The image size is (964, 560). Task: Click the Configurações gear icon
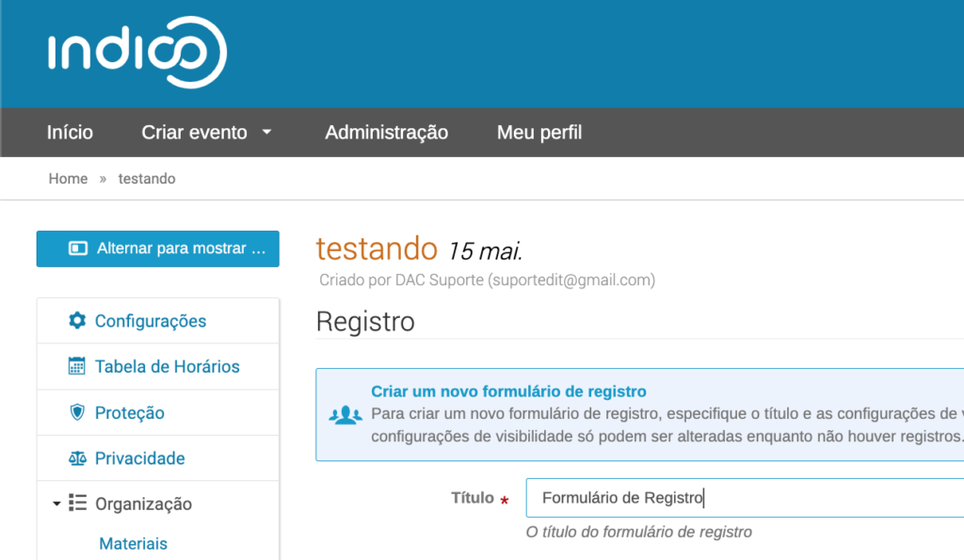coord(77,320)
